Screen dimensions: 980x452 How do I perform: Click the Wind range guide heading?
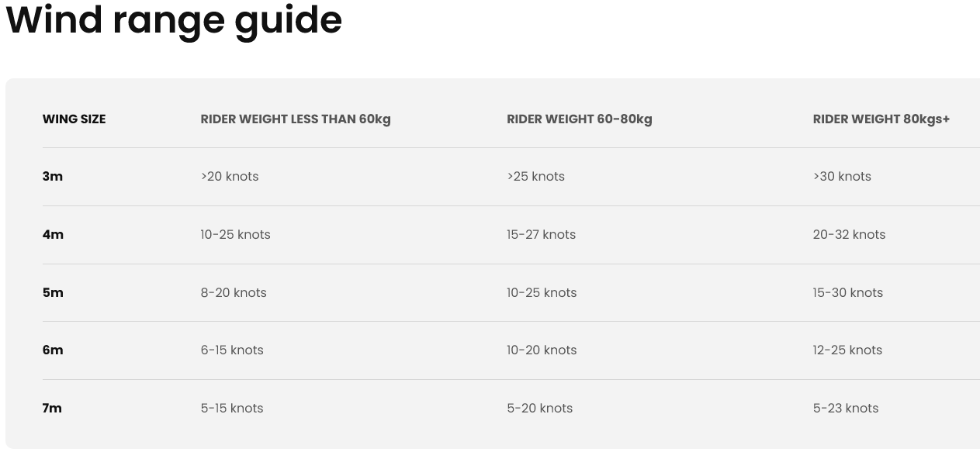click(174, 21)
